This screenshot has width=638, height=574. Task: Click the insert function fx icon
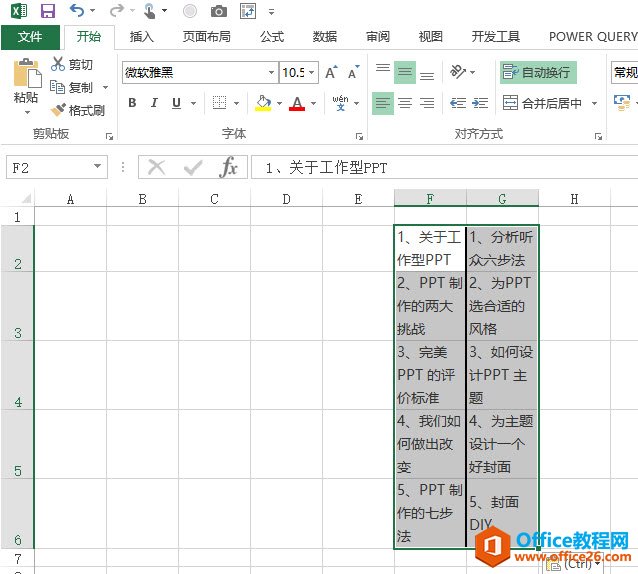tap(229, 167)
